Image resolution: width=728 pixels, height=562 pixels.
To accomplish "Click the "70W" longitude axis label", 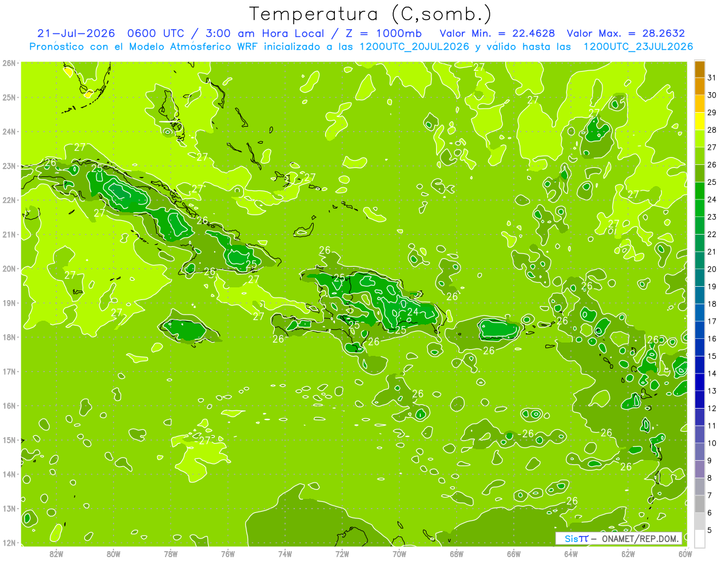I will (x=399, y=554).
